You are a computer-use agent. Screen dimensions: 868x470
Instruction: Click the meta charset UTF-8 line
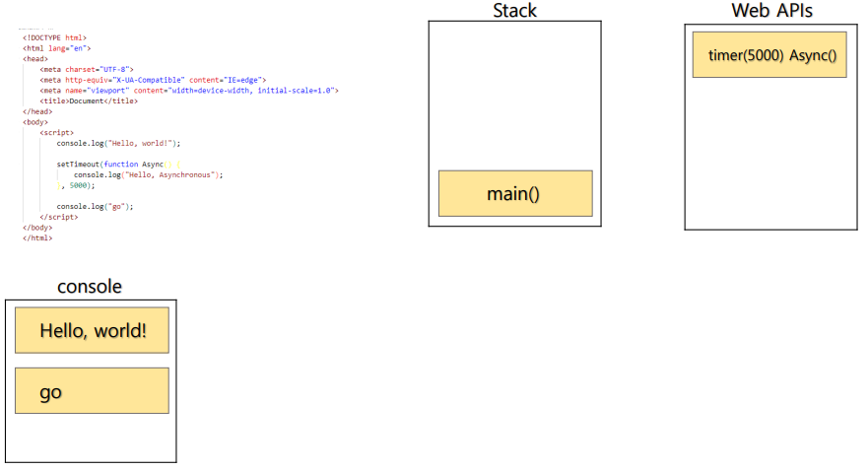[x=87, y=69]
